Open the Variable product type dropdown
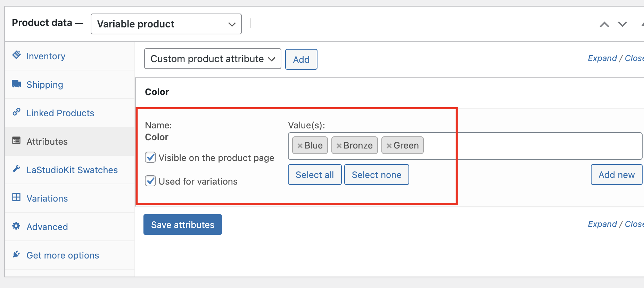The height and width of the screenshot is (288, 644). [166, 24]
